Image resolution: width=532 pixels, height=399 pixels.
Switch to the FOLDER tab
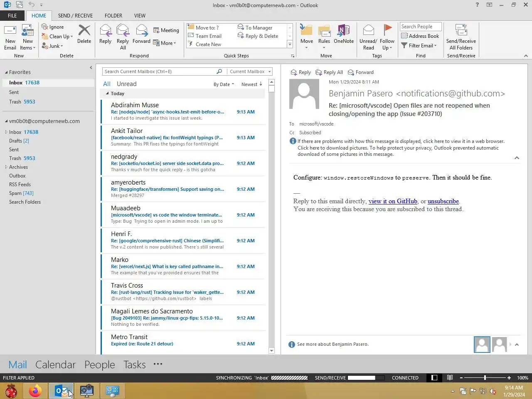(x=113, y=16)
